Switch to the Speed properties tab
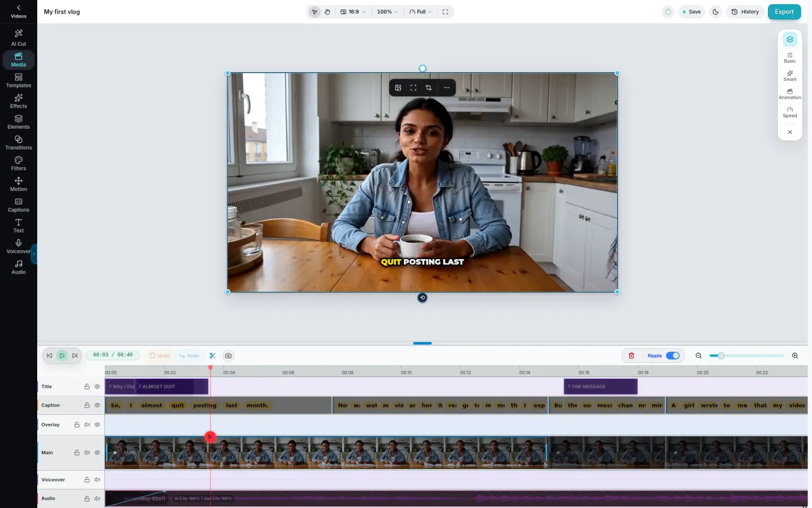Screen dimensions: 812x508 point(790,112)
